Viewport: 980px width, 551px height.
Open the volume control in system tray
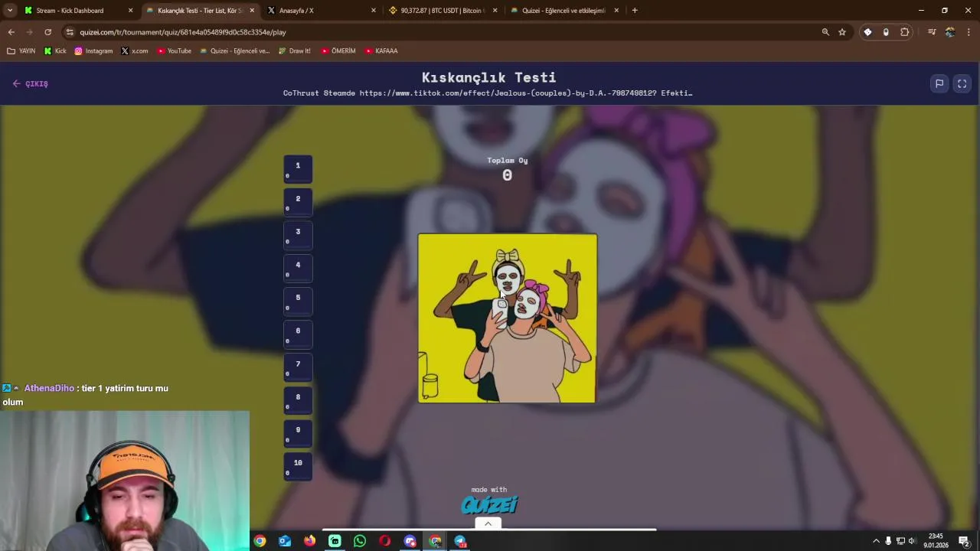pyautogui.click(x=912, y=541)
